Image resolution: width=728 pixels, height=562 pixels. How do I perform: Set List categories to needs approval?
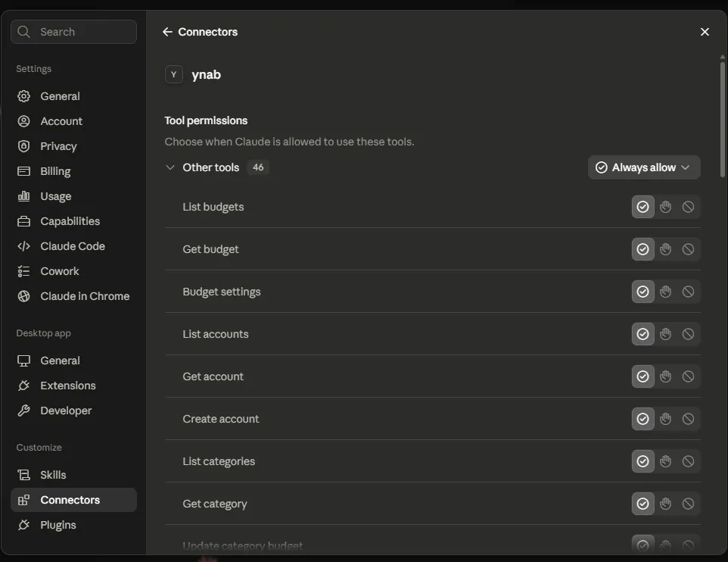[665, 461]
